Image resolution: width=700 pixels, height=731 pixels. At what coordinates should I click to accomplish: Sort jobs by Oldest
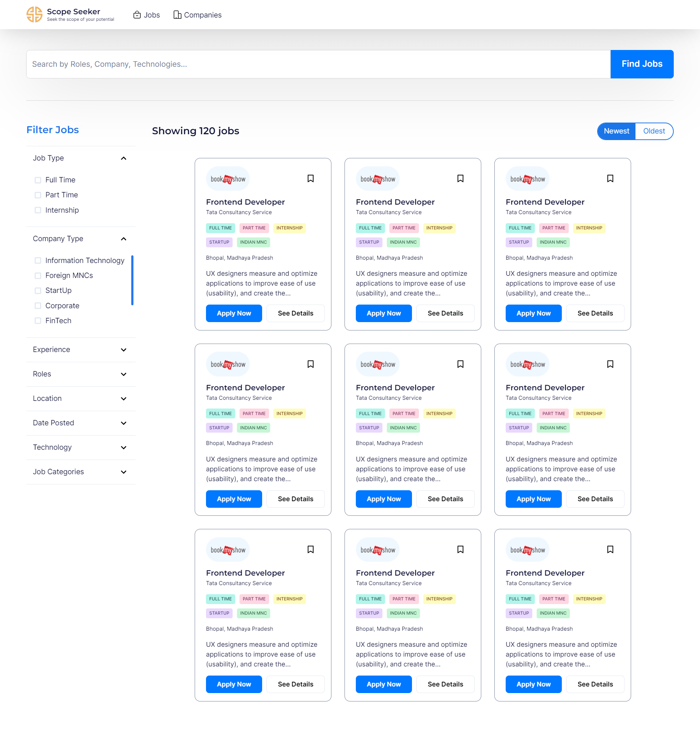click(653, 131)
